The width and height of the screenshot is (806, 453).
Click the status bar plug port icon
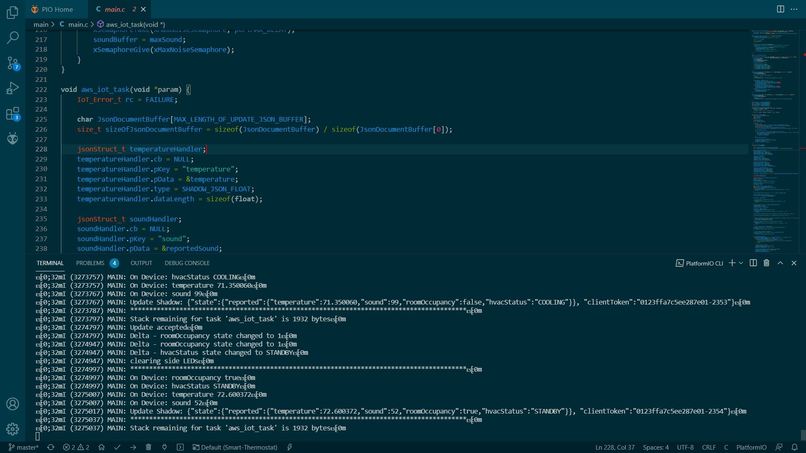(290, 447)
